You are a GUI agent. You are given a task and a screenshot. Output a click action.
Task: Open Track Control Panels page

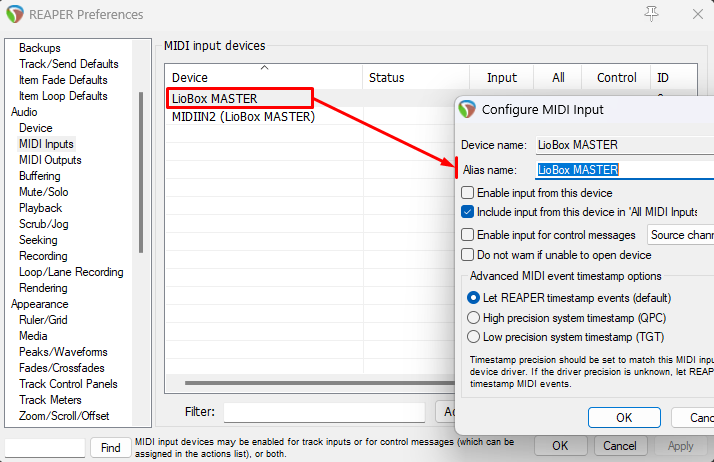pos(68,384)
